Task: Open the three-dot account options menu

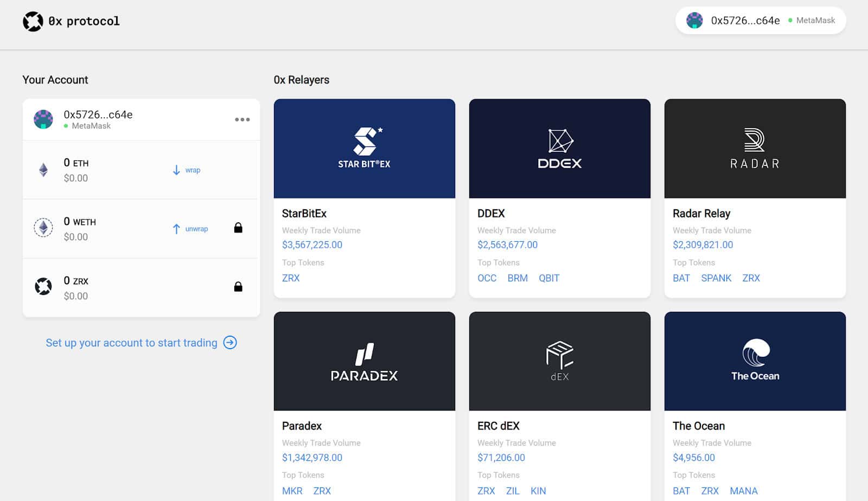Action: point(242,120)
